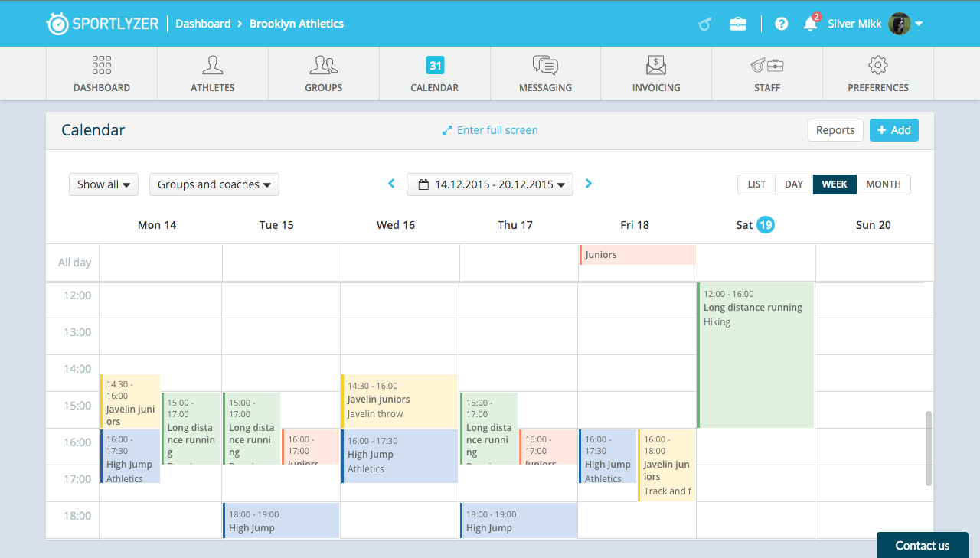Open Friday 16:00 High Jump Athletics event
This screenshot has width=980, height=558.
(x=608, y=456)
